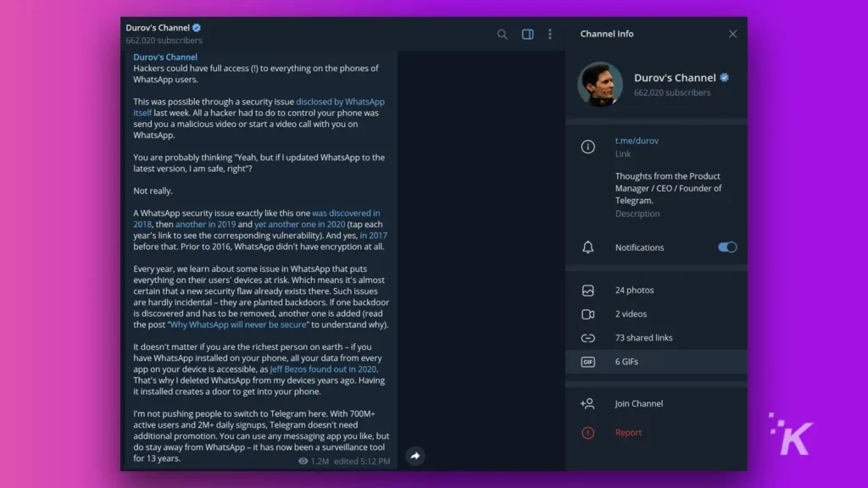The width and height of the screenshot is (868, 488).
Task: Click the share arrow beside the message
Action: point(415,456)
